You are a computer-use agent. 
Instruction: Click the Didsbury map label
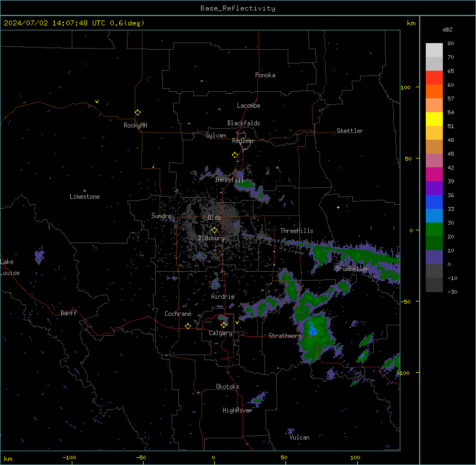coord(211,238)
